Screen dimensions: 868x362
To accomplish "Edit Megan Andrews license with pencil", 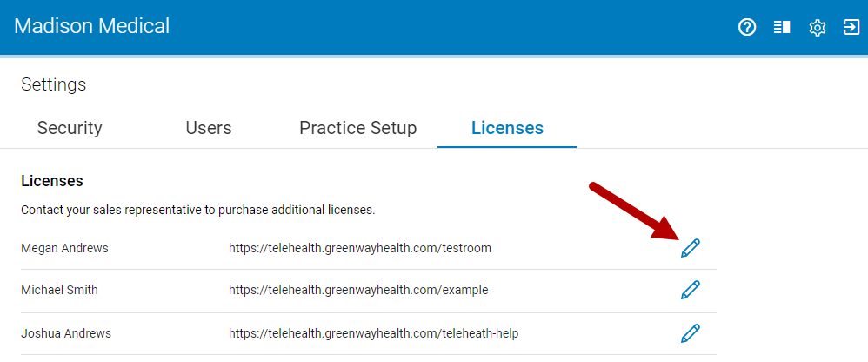I will click(691, 248).
